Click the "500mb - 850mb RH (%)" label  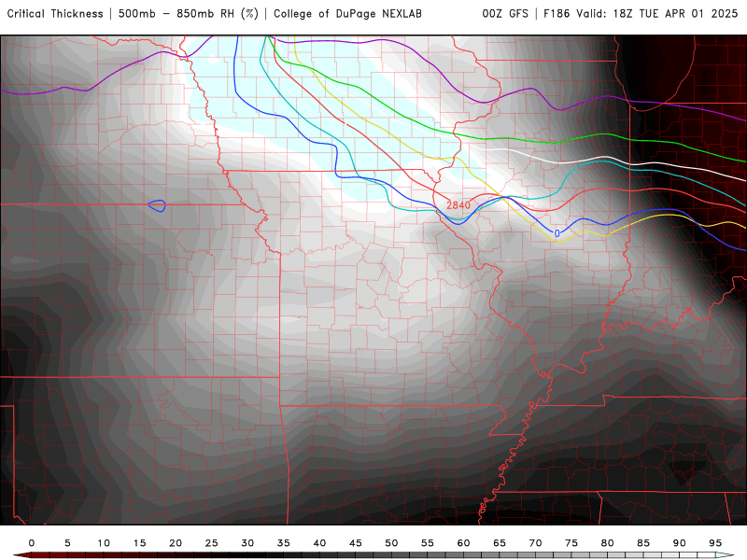click(189, 13)
